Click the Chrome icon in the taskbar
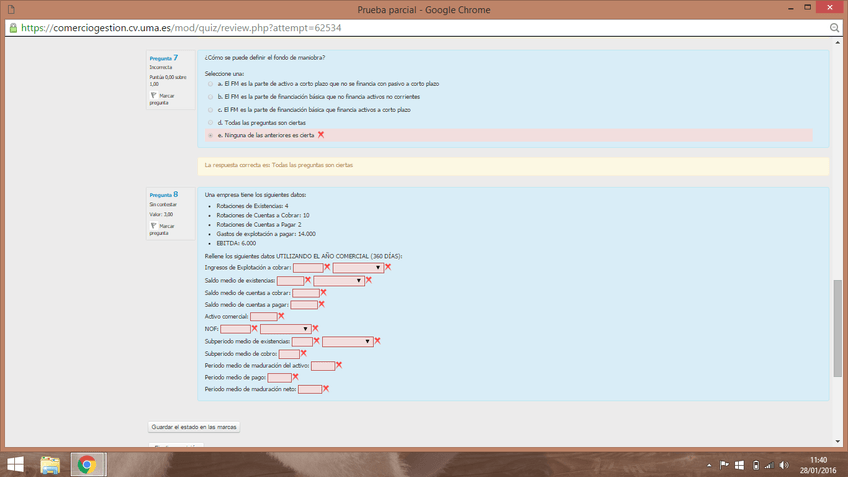Image resolution: width=848 pixels, height=477 pixels. (x=87, y=465)
